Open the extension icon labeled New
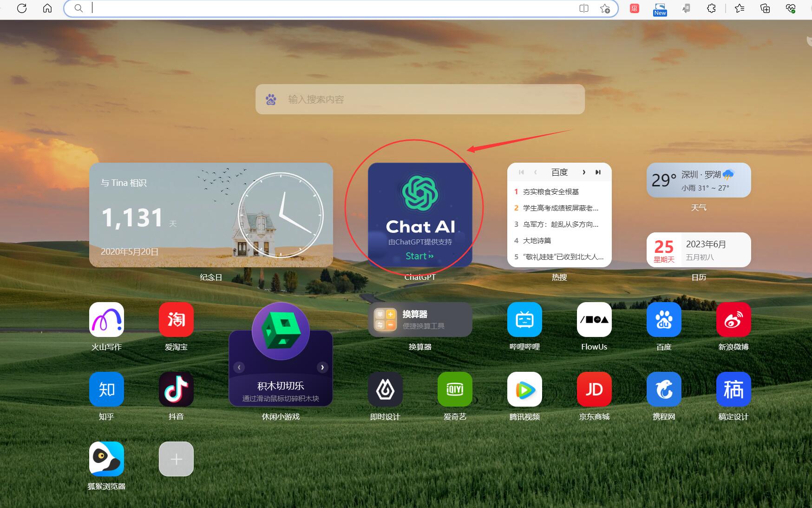812x508 pixels. 660,9
